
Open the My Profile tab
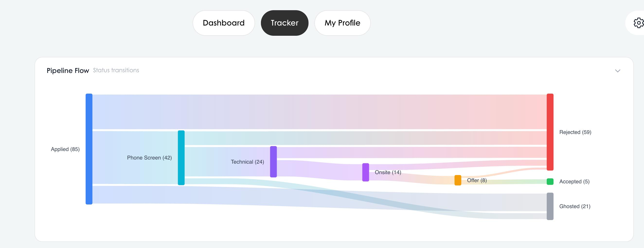pos(342,23)
